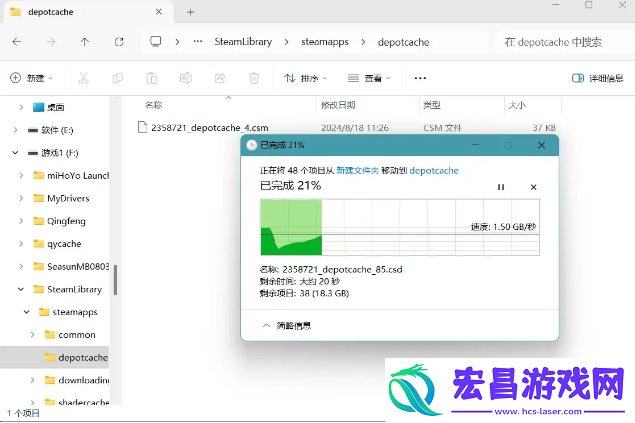Image resolution: width=635 pixels, height=423 pixels.
Task: Open the See more (three dots) toolbar menu
Action: [x=420, y=78]
